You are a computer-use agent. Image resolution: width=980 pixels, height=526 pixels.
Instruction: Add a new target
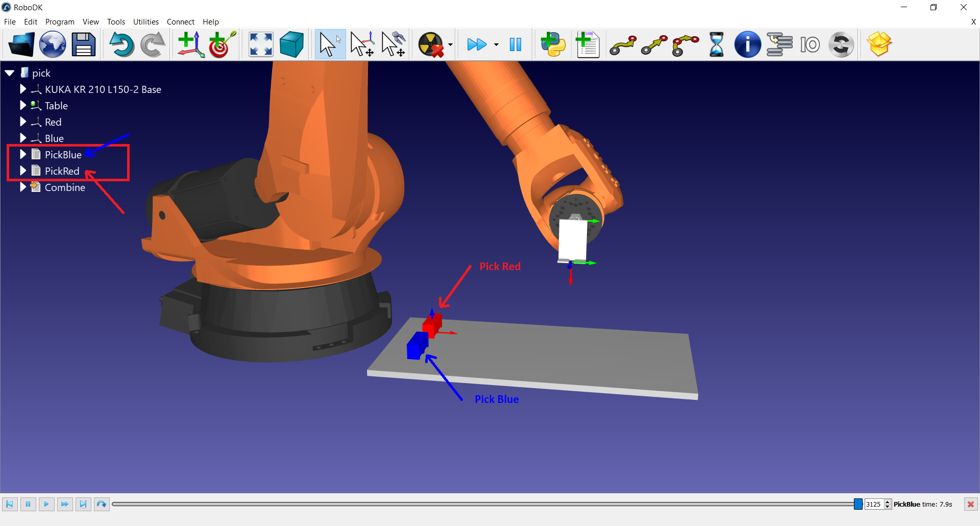click(222, 44)
